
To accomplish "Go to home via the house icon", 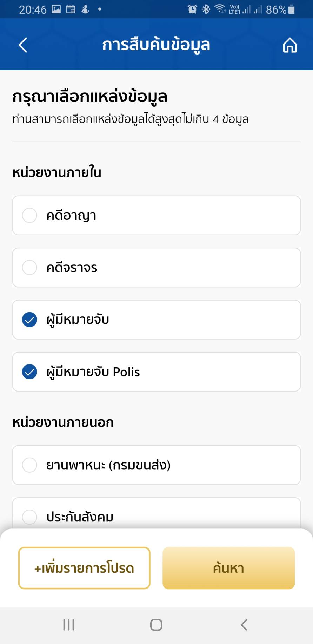I will click(x=290, y=45).
